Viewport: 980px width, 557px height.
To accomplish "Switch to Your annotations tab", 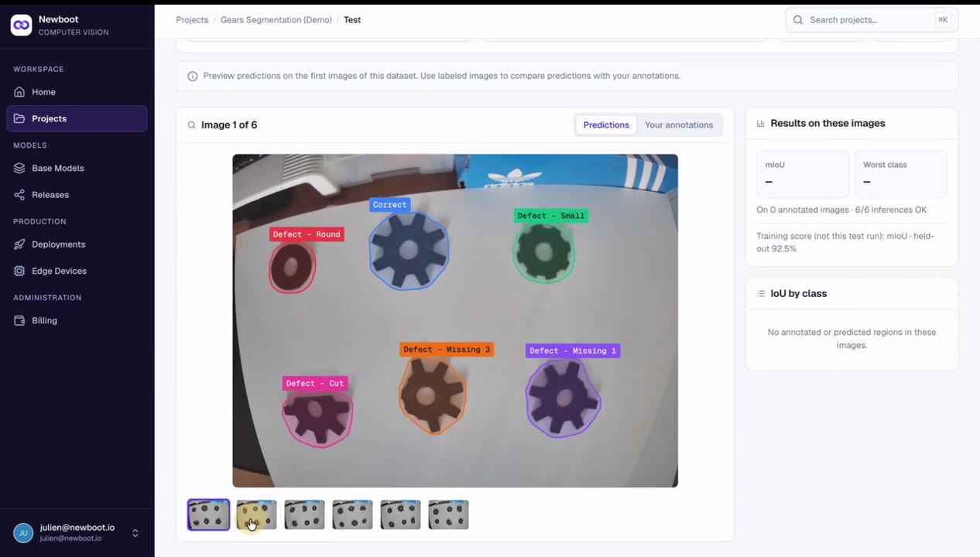I will click(679, 125).
